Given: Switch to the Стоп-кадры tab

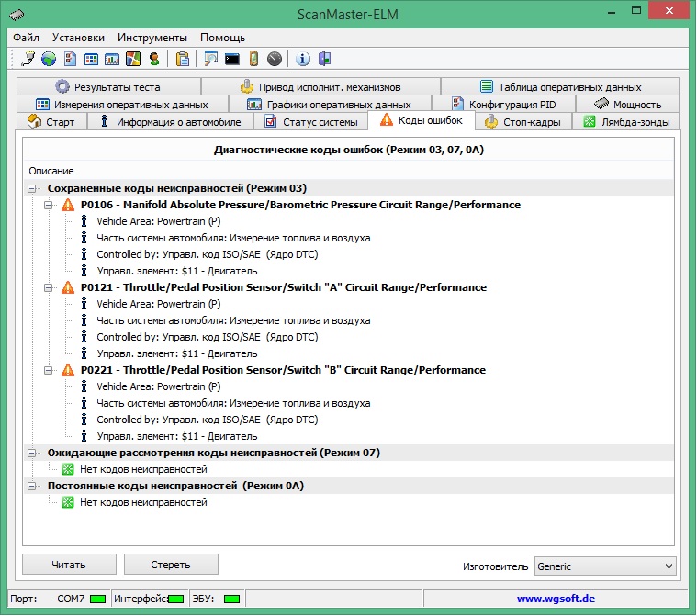Looking at the screenshot, I should [523, 121].
